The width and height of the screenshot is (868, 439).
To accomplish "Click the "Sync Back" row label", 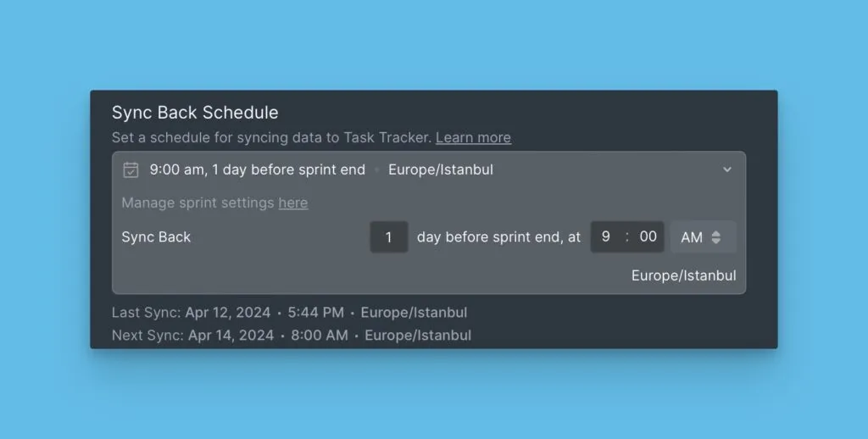I will click(156, 237).
